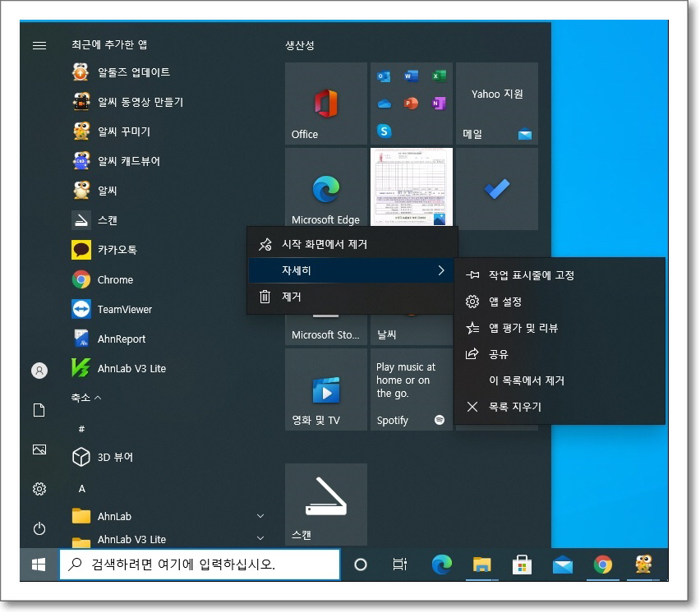Open the Microsoft Store tile
700x613 pixels.
coord(326,330)
